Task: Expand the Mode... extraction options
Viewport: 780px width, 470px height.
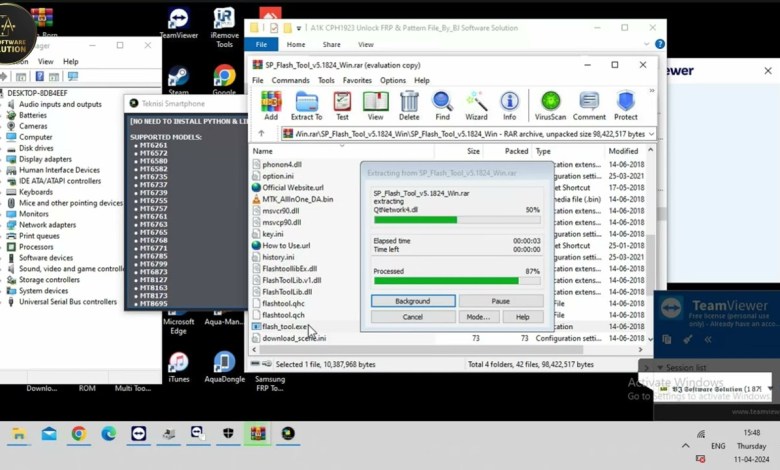Action: pyautogui.click(x=477, y=317)
